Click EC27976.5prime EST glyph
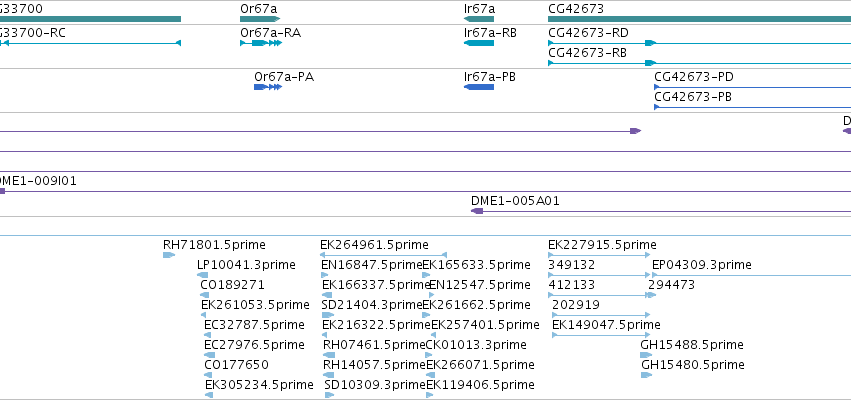The height and width of the screenshot is (400, 851). pyautogui.click(x=209, y=355)
